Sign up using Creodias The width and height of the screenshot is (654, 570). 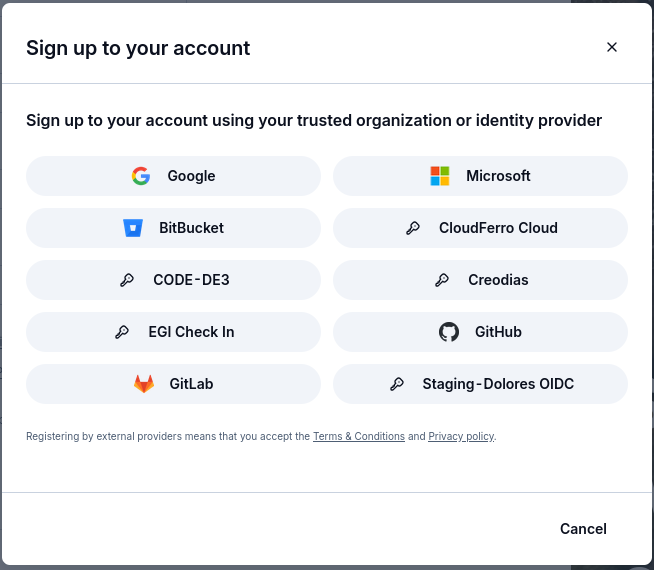click(480, 280)
